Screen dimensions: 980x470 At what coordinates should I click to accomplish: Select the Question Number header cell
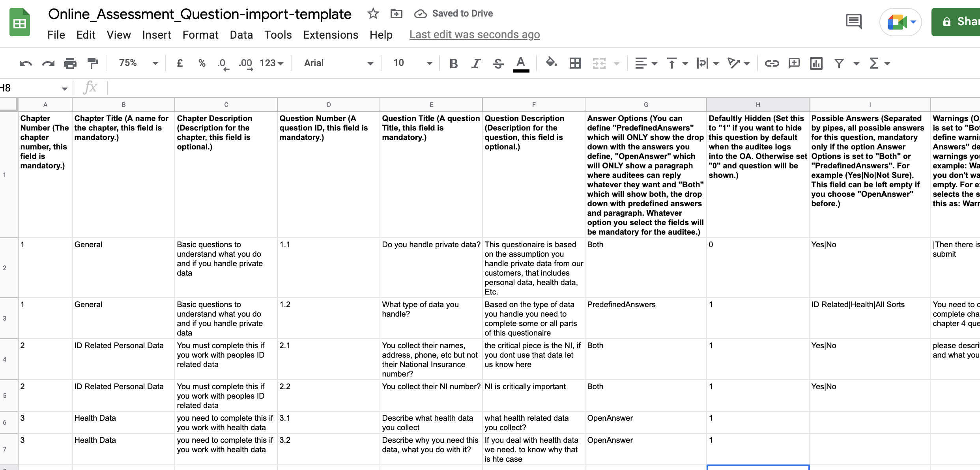328,175
